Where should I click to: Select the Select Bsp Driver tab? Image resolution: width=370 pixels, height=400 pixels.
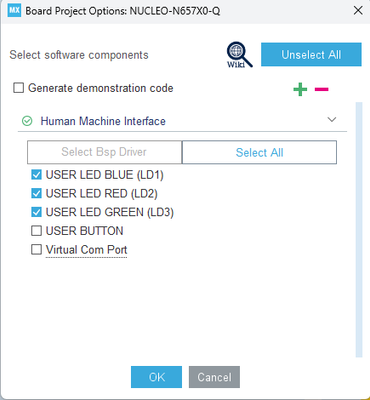click(104, 152)
